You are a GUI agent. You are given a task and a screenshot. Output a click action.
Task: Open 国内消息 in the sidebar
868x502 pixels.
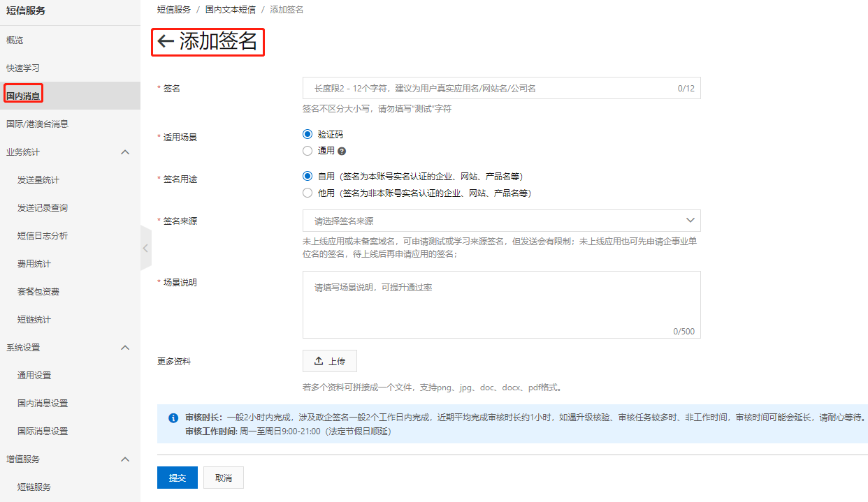coord(24,96)
